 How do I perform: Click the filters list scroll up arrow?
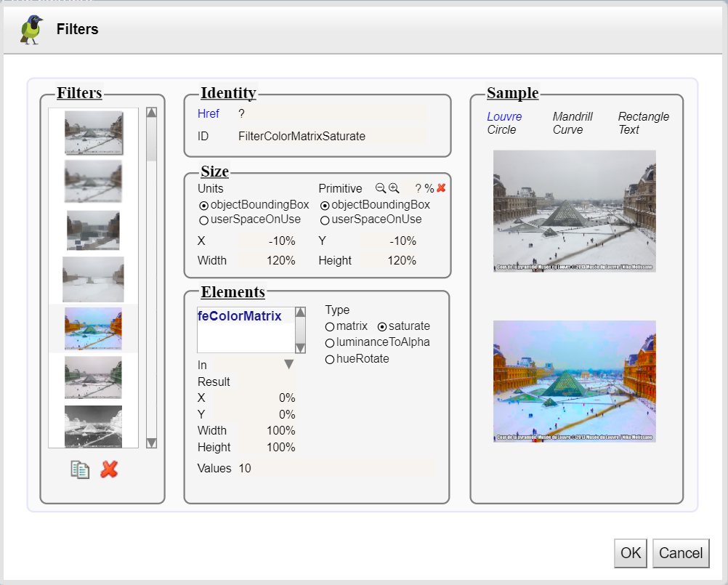coord(151,113)
